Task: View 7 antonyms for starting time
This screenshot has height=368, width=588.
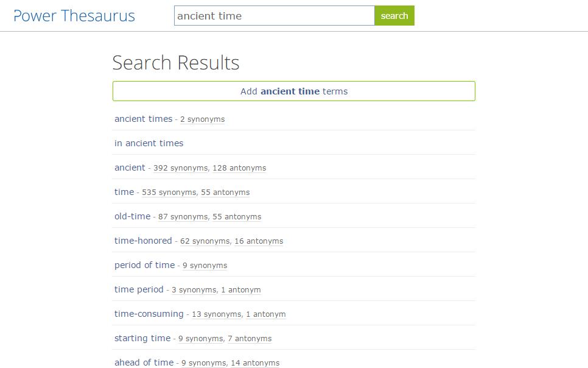Action: [250, 339]
